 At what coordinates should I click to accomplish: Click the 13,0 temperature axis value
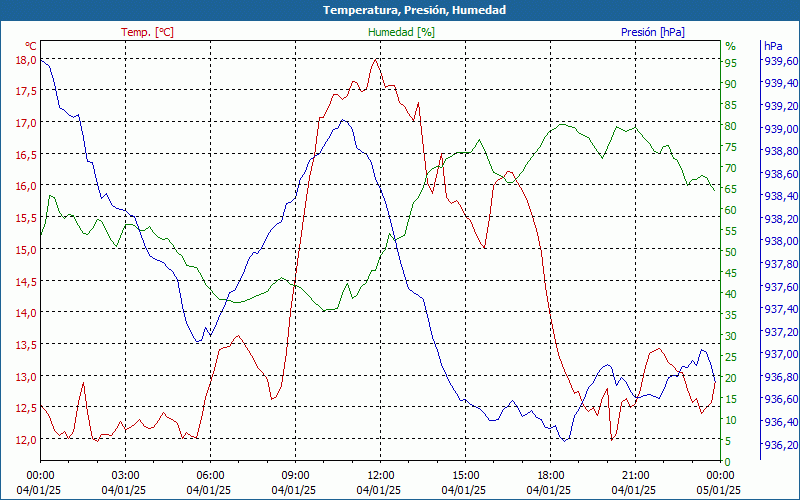(26, 377)
